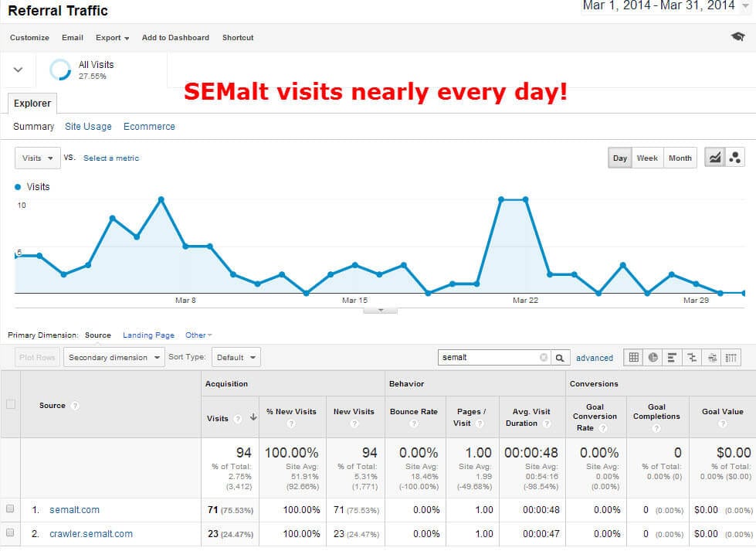Screen dimensions: 756x551
Task: Set chart granularity to Day
Action: tap(620, 158)
